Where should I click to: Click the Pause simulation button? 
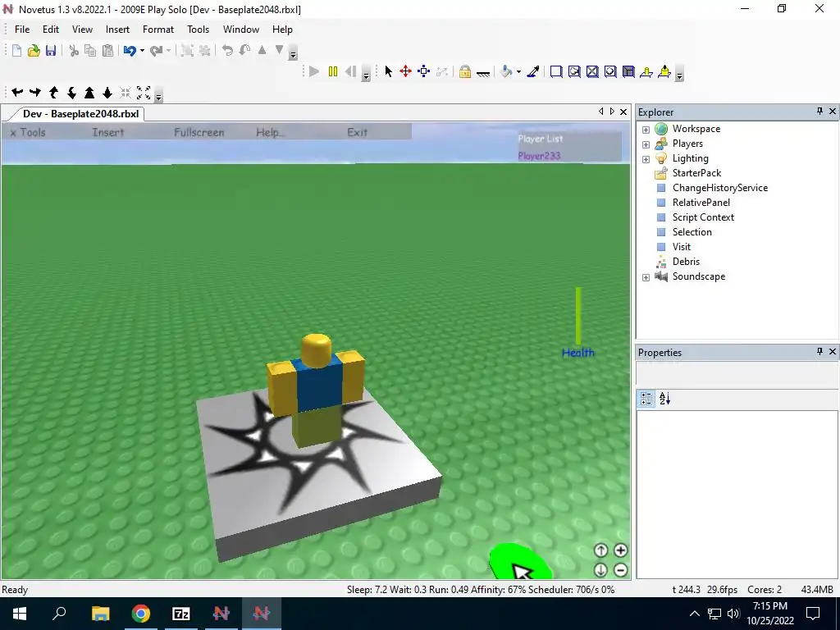(333, 71)
